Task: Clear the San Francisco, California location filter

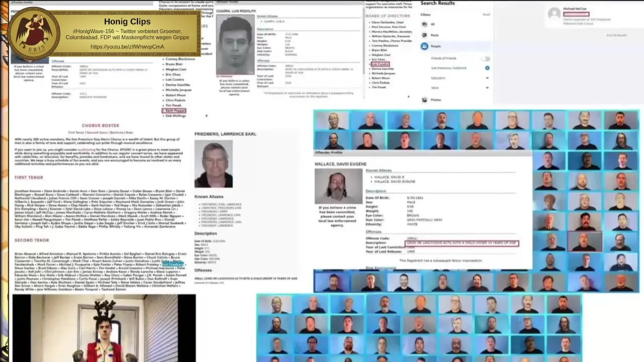Action: [487, 68]
